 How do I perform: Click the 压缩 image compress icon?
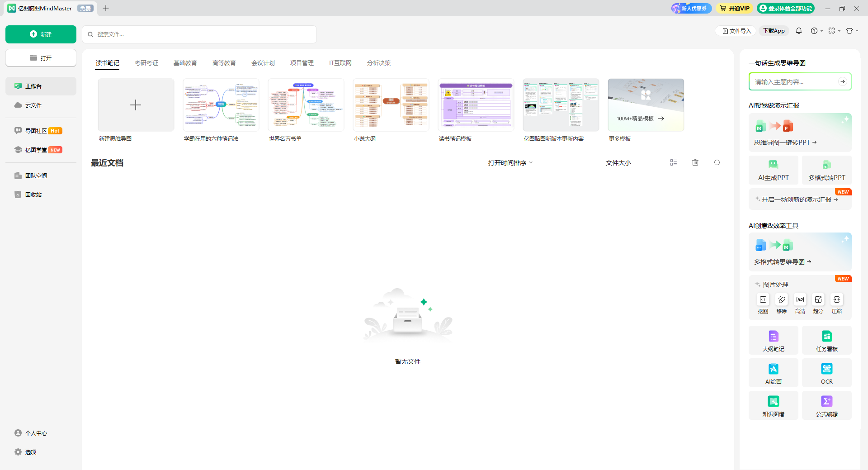[x=837, y=300]
